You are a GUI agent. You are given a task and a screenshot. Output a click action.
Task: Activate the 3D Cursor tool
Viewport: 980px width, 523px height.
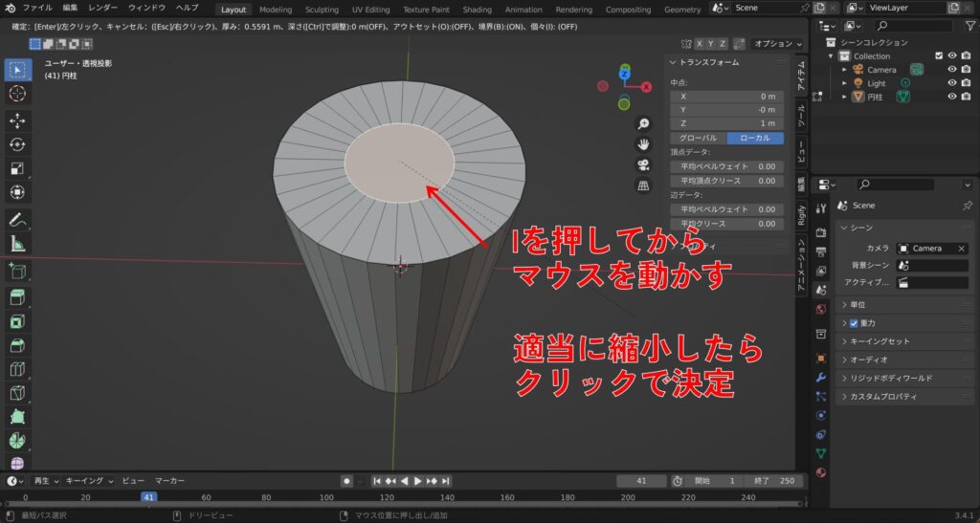17,94
